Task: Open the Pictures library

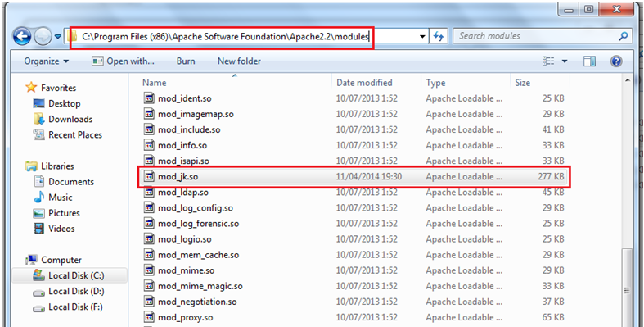Action: pos(56,213)
